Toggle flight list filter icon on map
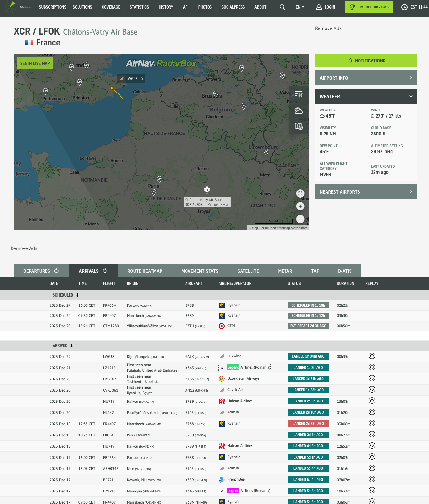The image size is (429, 504). click(299, 94)
